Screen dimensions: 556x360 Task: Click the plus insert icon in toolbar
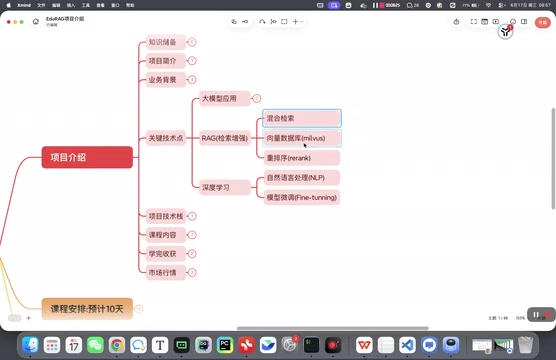[x=295, y=22]
